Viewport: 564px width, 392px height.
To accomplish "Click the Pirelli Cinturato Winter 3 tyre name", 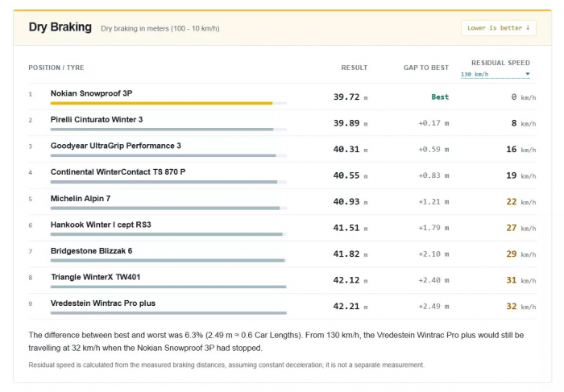I will 97,120.
